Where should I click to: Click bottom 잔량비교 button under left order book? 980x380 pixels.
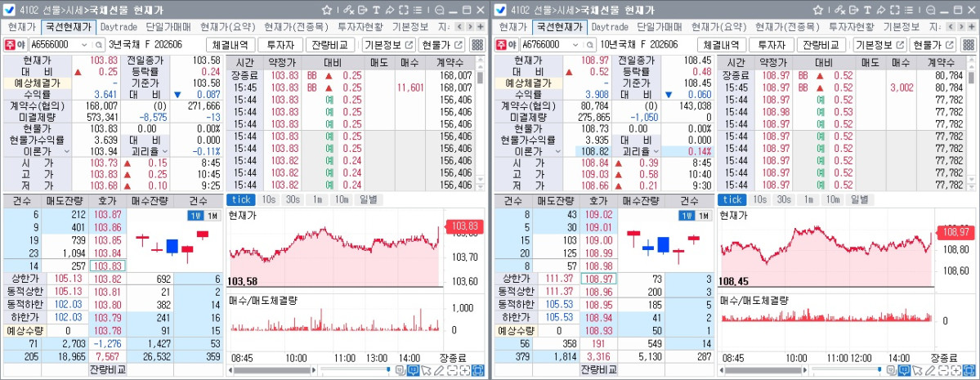click(x=108, y=369)
